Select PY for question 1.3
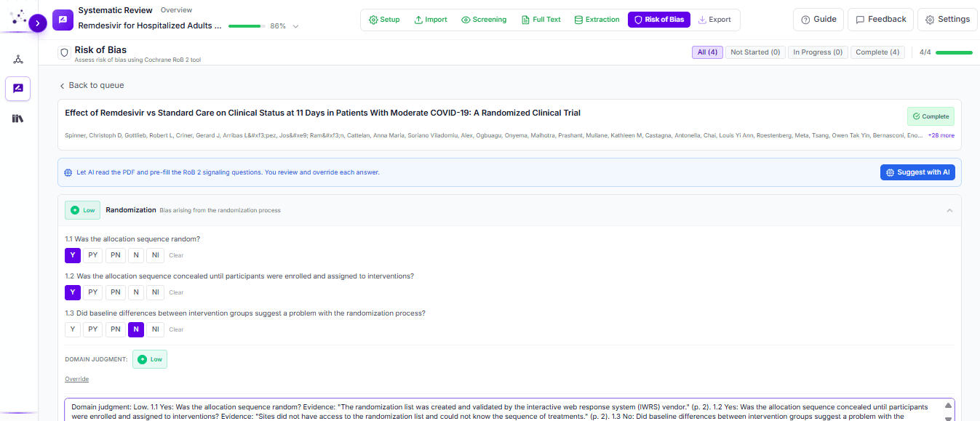The width and height of the screenshot is (980, 421). [93, 329]
